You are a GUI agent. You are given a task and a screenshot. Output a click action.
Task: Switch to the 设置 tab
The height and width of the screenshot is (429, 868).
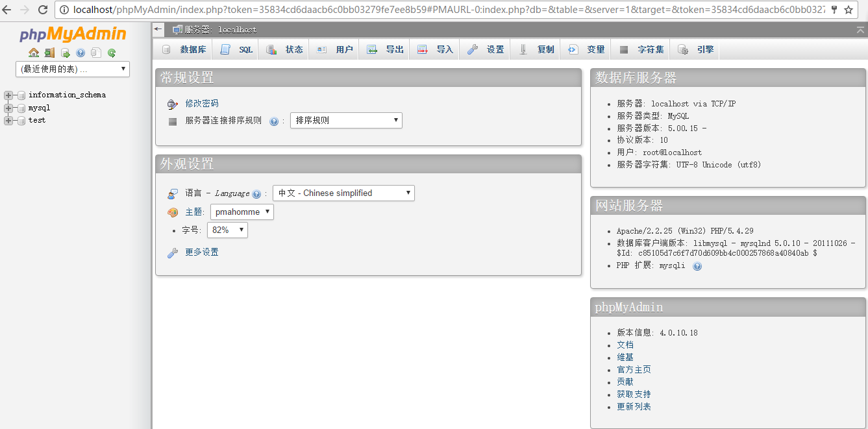[486, 49]
